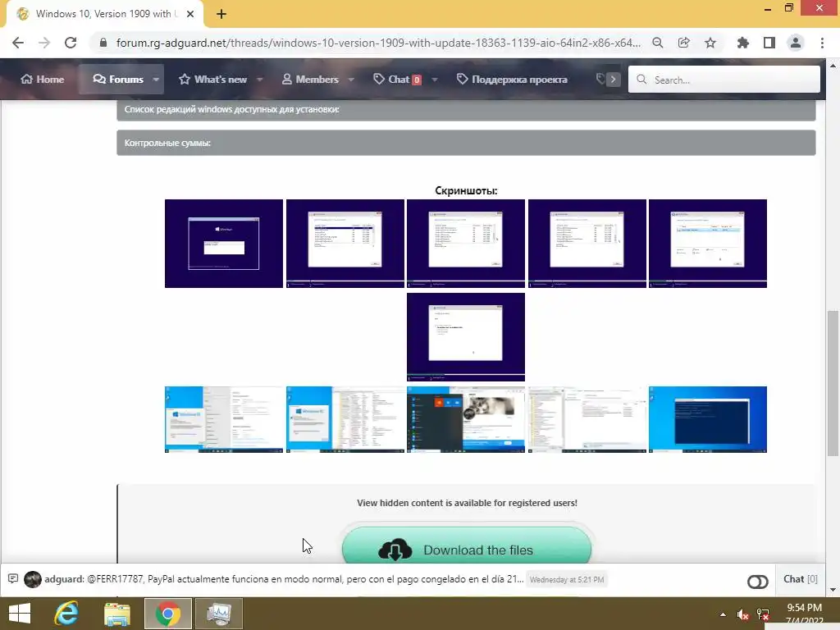Open the system monitor taskbar app
Image resolution: width=840 pixels, height=630 pixels.
pos(218,614)
